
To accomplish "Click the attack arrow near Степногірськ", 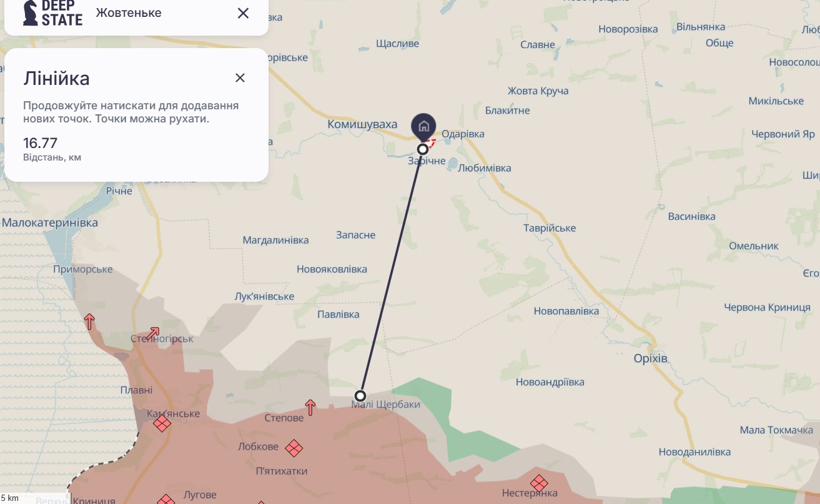I will coord(153,334).
